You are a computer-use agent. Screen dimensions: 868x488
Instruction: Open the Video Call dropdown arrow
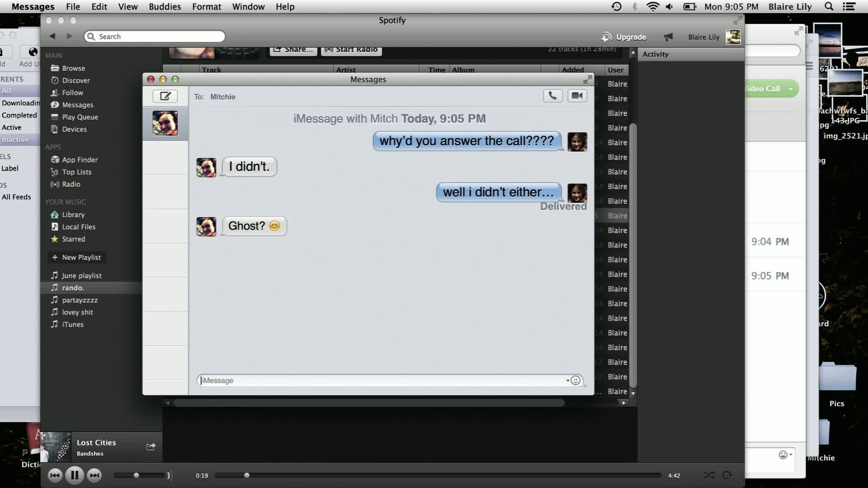(x=791, y=89)
